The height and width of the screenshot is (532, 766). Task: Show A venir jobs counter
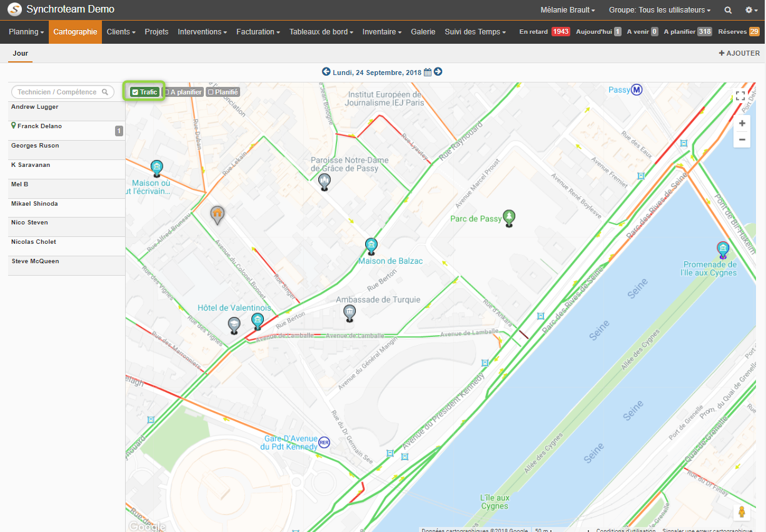(x=643, y=32)
